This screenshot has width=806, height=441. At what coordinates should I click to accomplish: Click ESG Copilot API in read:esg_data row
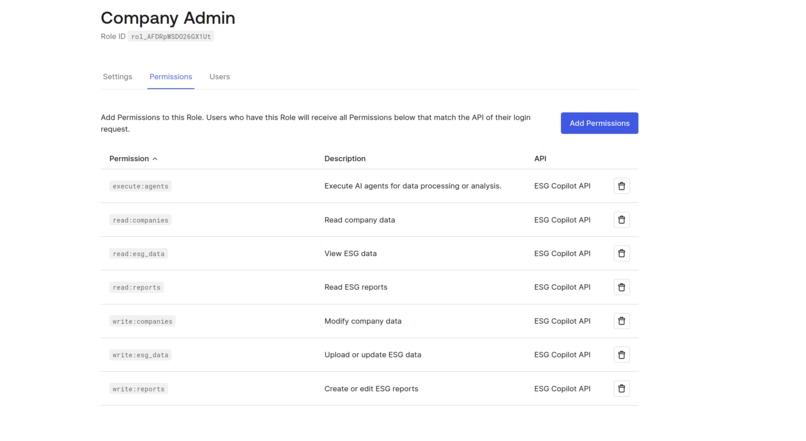tap(562, 253)
